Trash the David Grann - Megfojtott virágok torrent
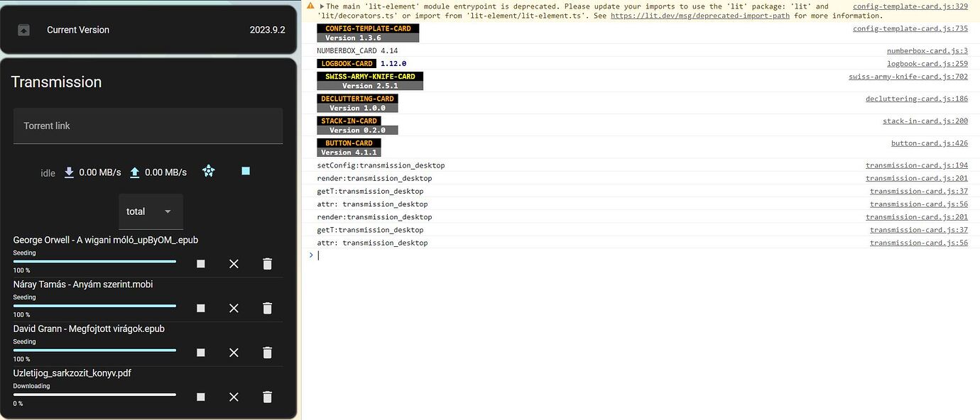The height and width of the screenshot is (420, 980). (x=267, y=353)
